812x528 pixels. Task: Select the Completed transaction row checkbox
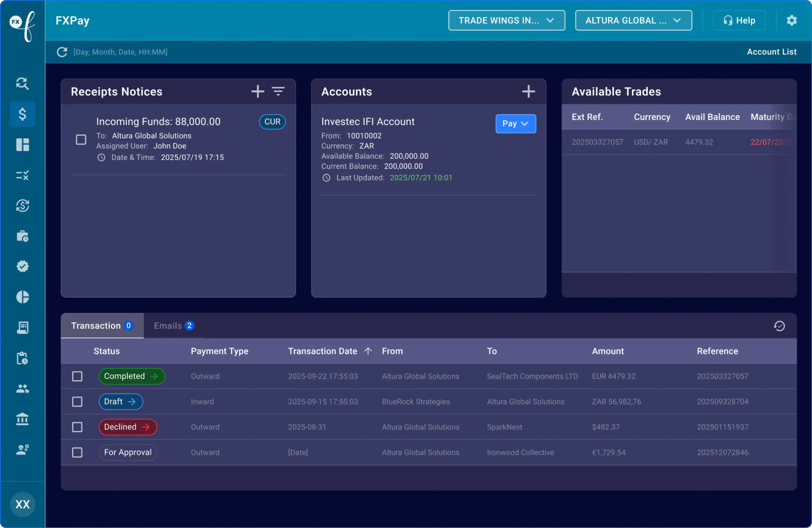click(x=77, y=376)
